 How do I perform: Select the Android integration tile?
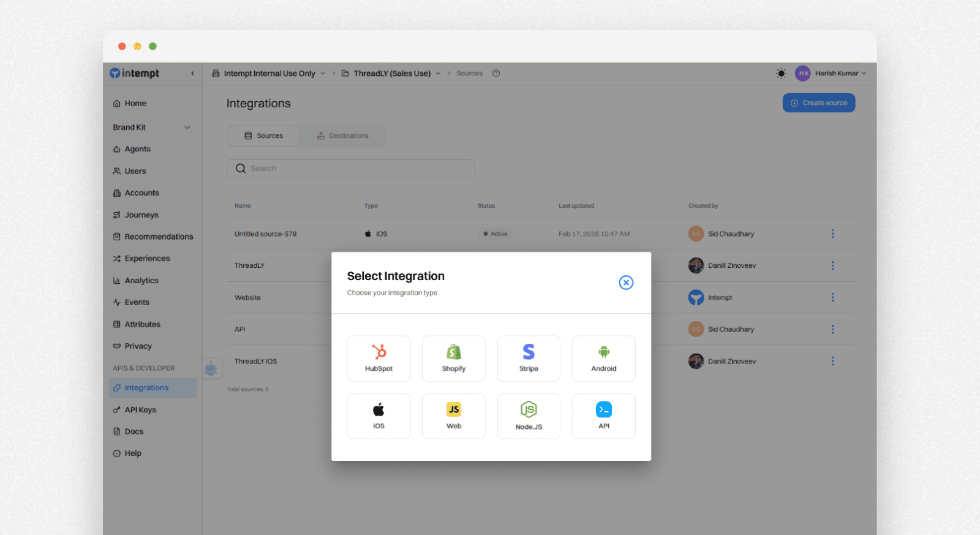point(603,359)
